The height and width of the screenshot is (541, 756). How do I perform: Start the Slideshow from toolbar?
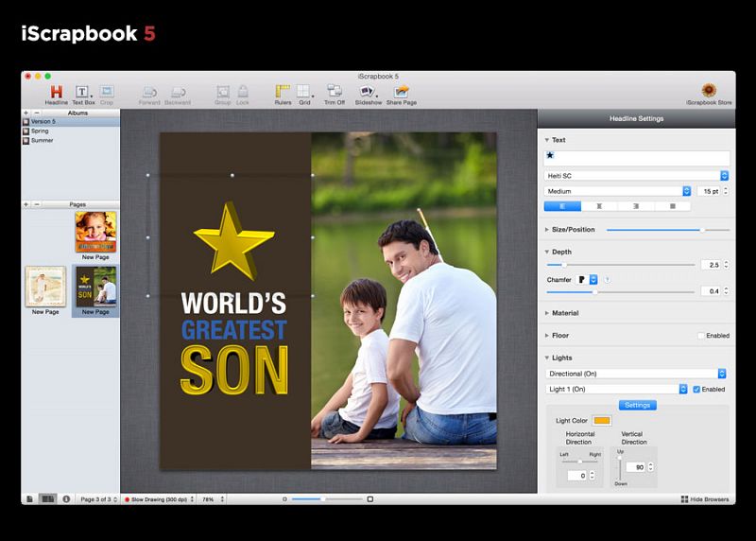click(x=368, y=93)
